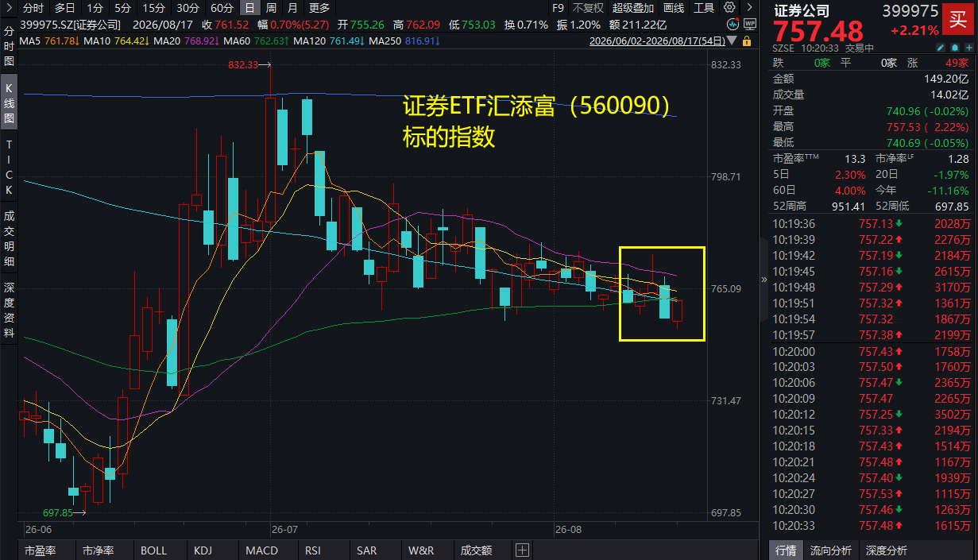Add an indicator panel with the plus icon
This screenshot has width=978, height=560.
point(522,550)
